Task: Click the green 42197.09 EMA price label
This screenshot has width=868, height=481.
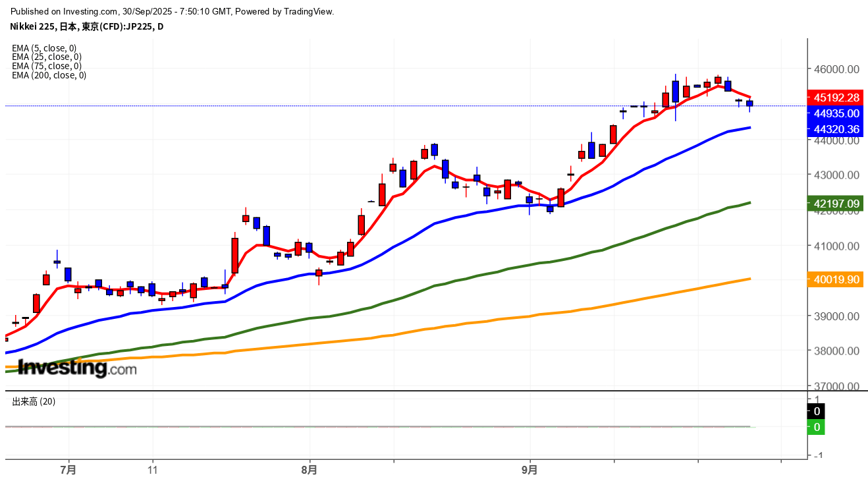Action: 836,204
